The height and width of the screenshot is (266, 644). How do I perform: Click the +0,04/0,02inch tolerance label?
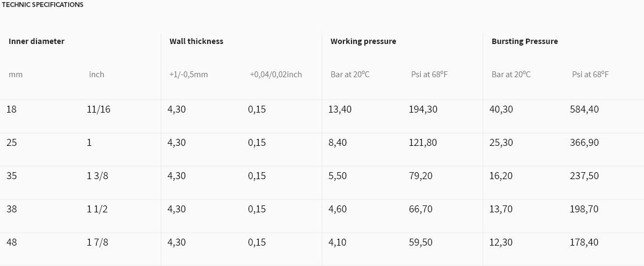(x=276, y=75)
